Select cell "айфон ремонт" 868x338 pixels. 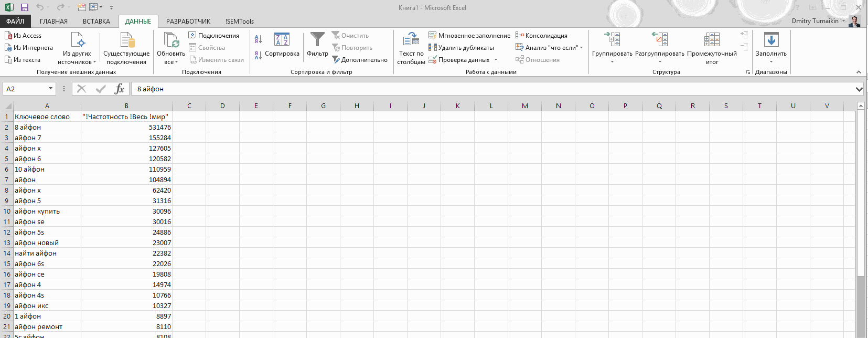click(47, 326)
